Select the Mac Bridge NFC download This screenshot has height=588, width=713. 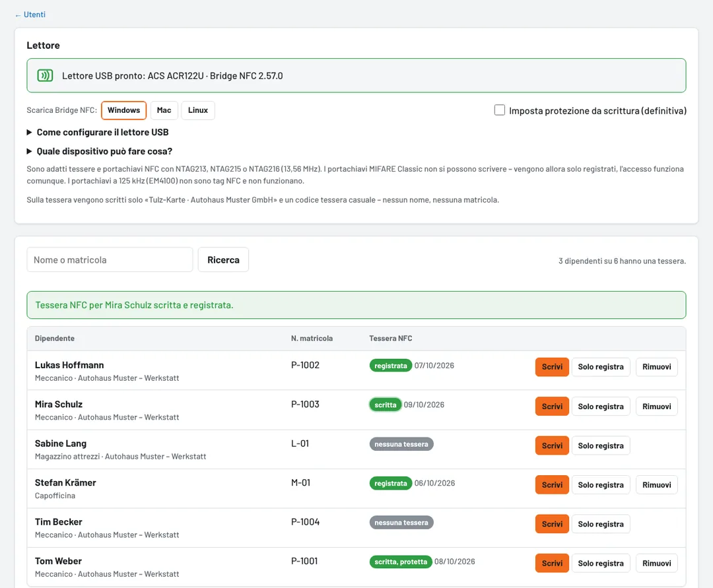pyautogui.click(x=164, y=110)
